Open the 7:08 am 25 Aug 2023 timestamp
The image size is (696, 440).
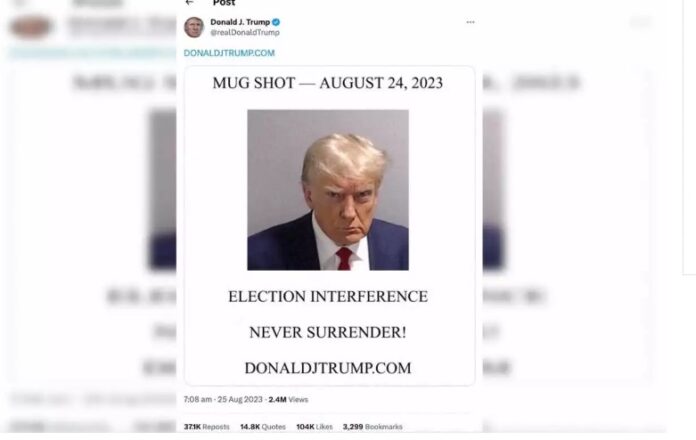[x=223, y=399]
